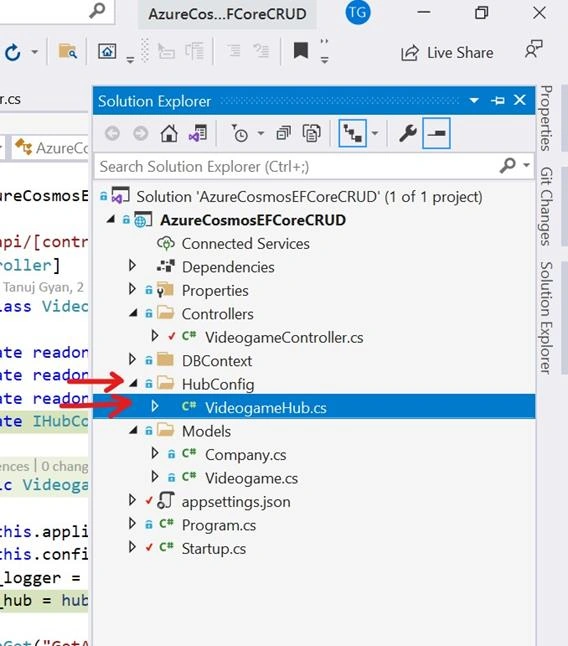The image size is (568, 646).
Task: Collapse the Models folder
Action: point(133,431)
